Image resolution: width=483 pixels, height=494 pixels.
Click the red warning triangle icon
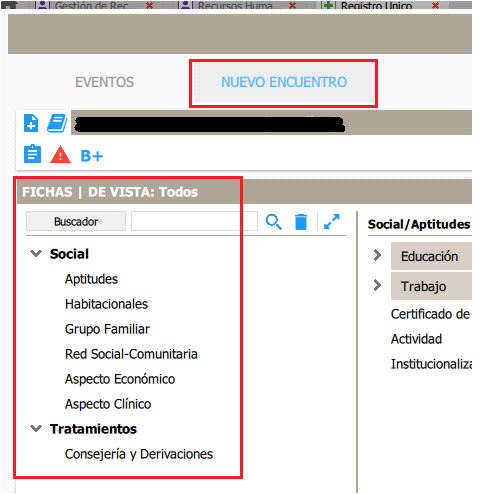coord(60,154)
